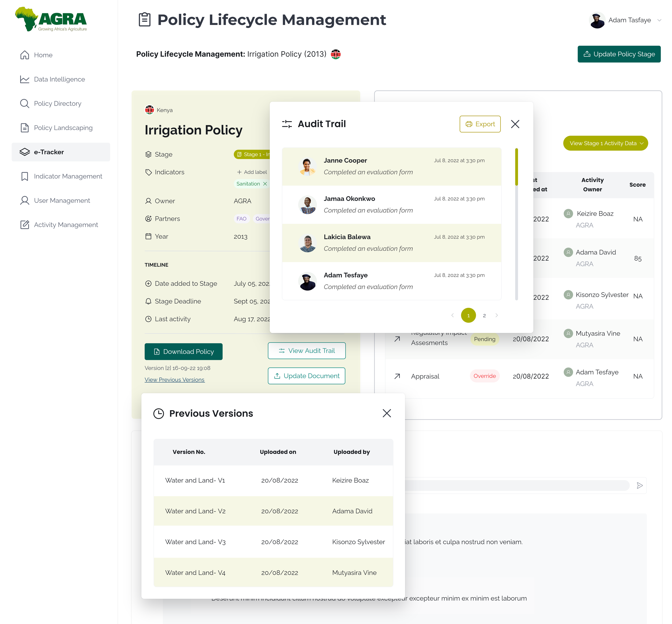This screenshot has height=624, width=672.
Task: Open Data Intelligence chart icon
Action: pyautogui.click(x=25, y=79)
